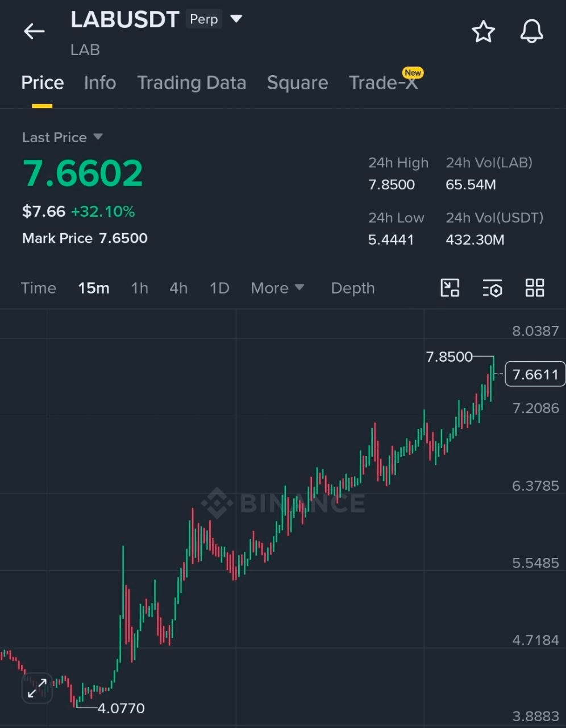Tap the 7.2086 price axis label
Viewport: 566px width, 728px height.
pos(535,408)
